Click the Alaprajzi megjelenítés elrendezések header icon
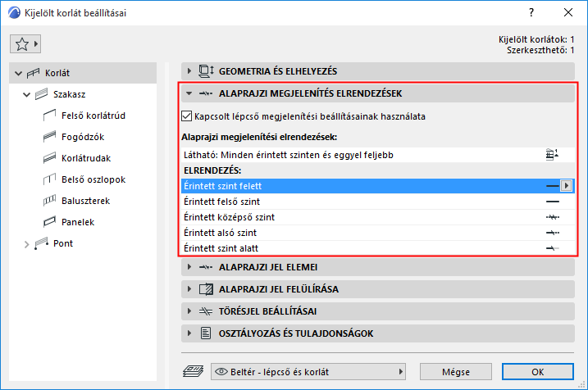588x390 pixels. point(206,93)
